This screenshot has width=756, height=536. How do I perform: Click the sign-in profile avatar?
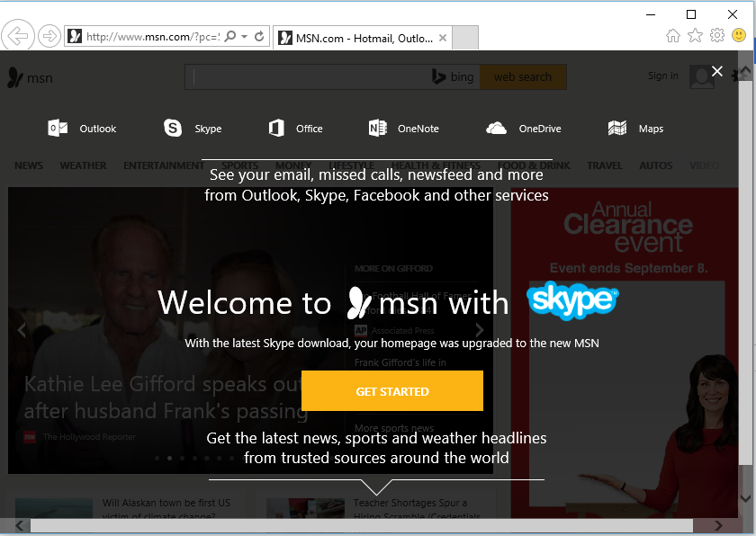click(x=701, y=76)
